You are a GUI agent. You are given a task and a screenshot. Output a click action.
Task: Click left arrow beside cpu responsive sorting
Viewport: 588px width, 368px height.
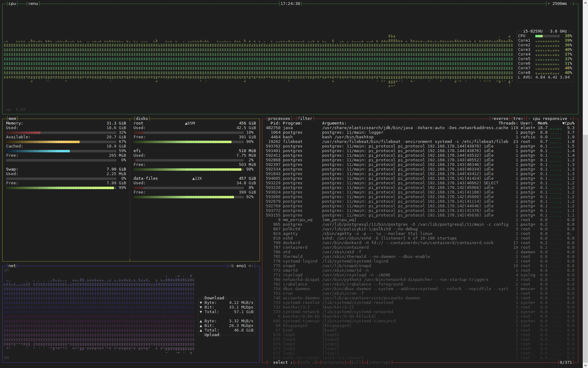pyautogui.click(x=529, y=119)
